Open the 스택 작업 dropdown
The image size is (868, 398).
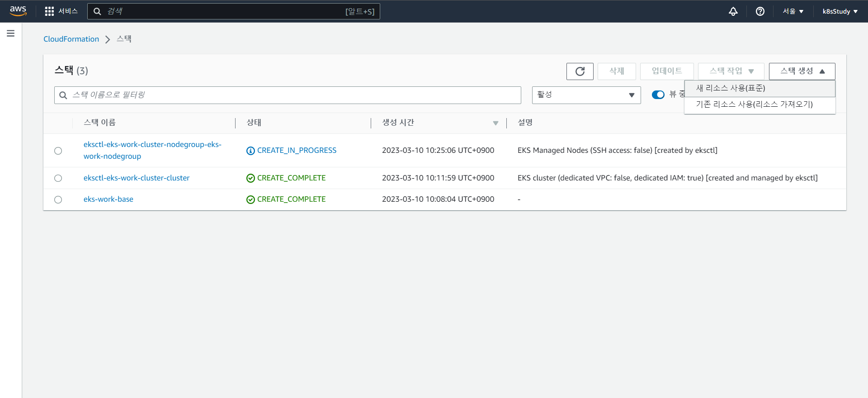click(x=731, y=71)
